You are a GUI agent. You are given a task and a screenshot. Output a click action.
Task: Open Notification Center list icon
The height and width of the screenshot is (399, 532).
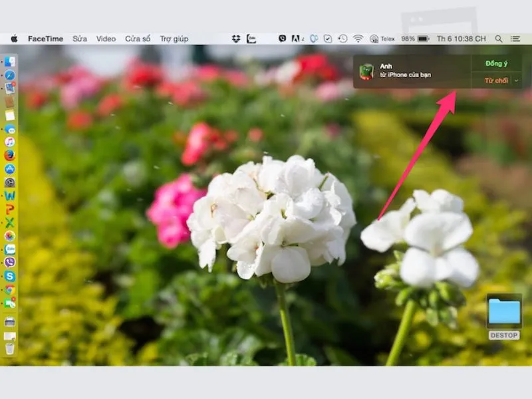pyautogui.click(x=515, y=39)
